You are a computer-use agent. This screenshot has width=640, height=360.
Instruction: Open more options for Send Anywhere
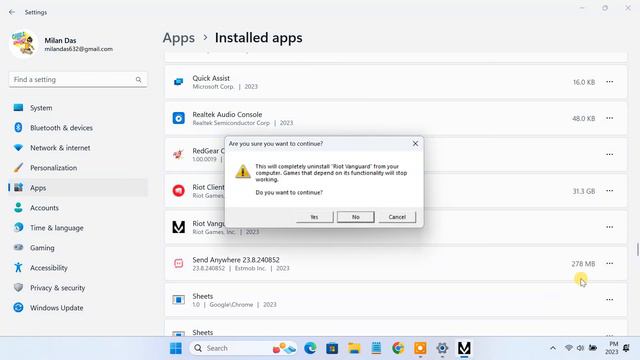(609, 263)
